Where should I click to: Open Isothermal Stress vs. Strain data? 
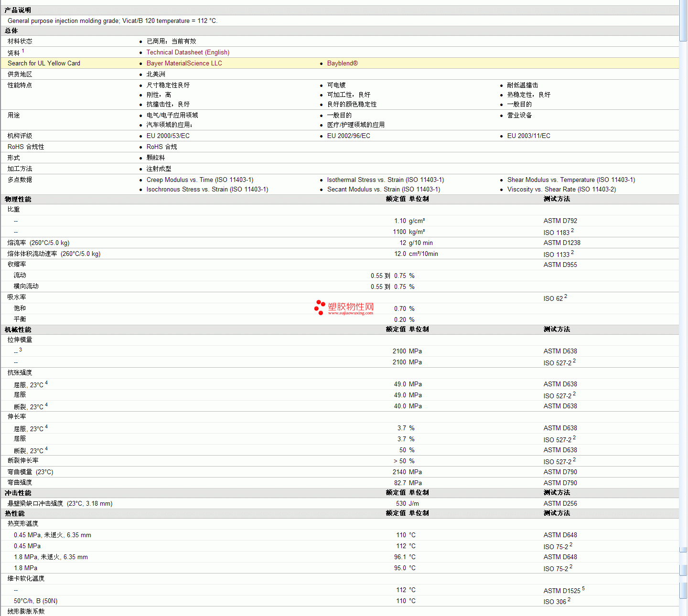pyautogui.click(x=386, y=180)
